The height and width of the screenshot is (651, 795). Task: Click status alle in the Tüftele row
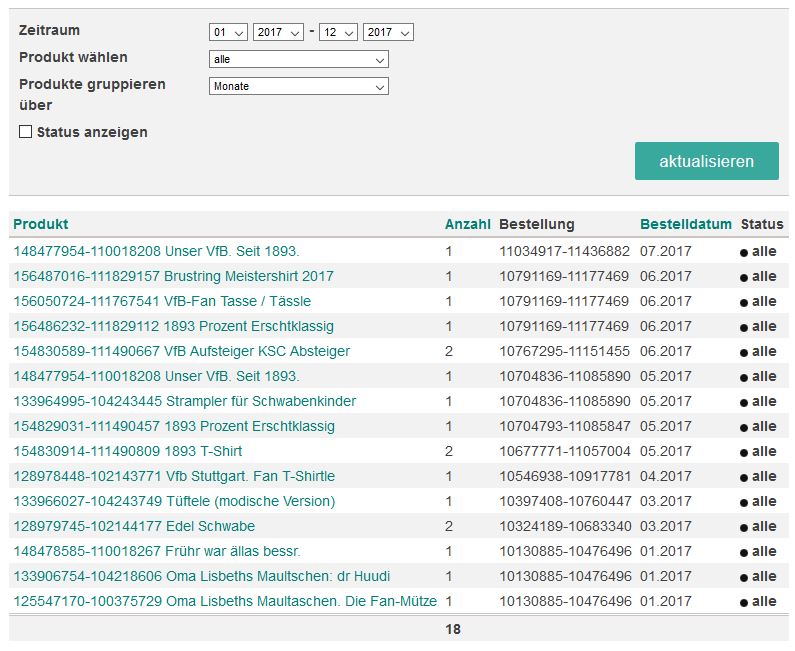click(764, 501)
